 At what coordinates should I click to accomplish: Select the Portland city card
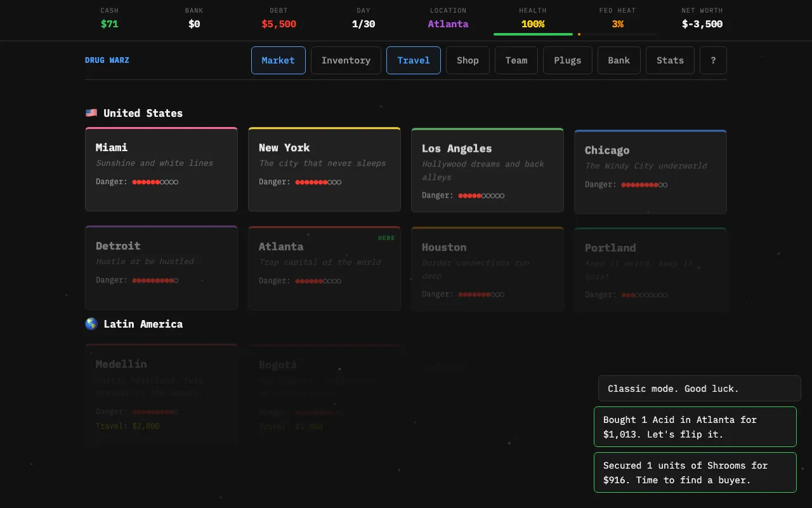pos(650,270)
